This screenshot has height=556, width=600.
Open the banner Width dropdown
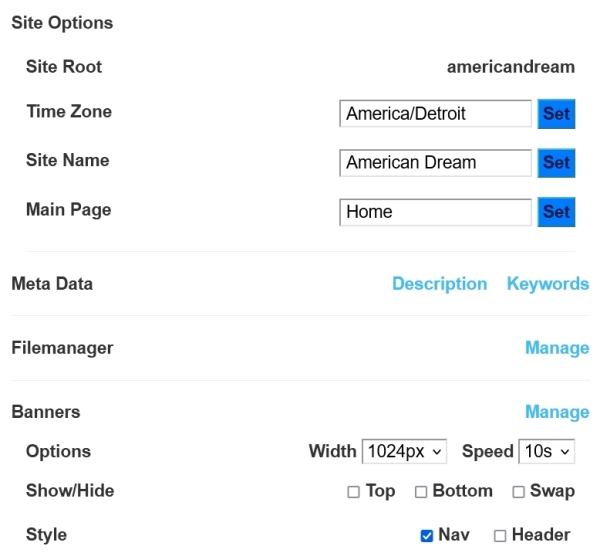404,452
